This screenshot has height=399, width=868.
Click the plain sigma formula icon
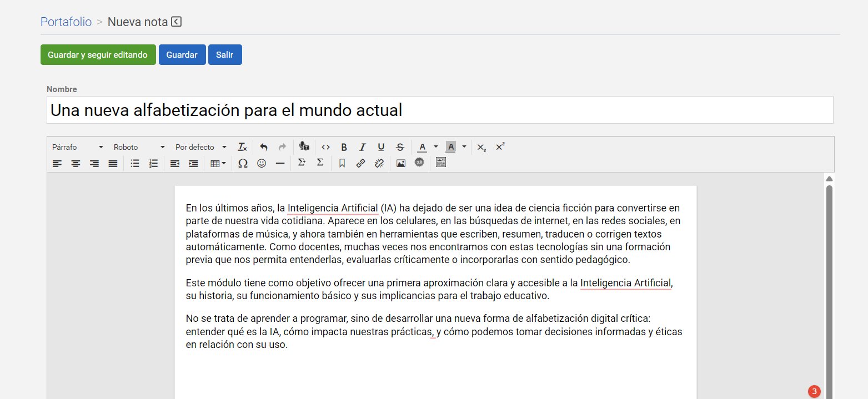click(320, 163)
